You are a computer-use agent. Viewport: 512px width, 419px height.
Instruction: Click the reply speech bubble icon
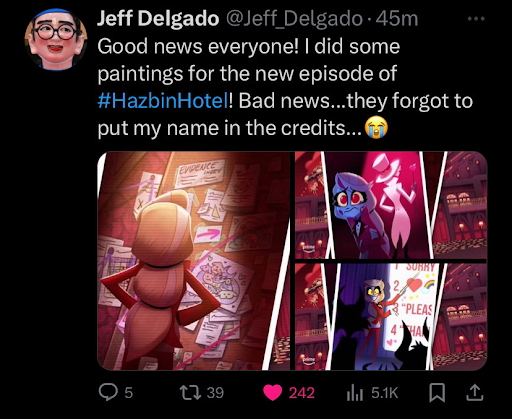click(x=108, y=392)
